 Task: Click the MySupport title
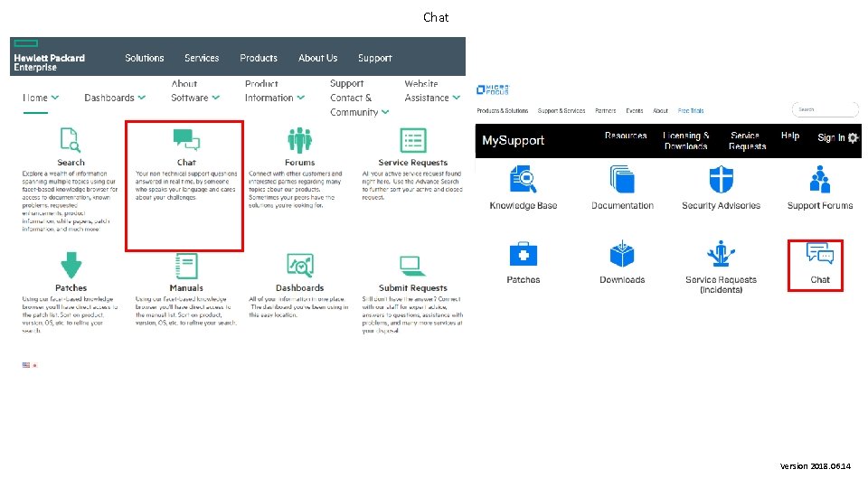click(514, 141)
